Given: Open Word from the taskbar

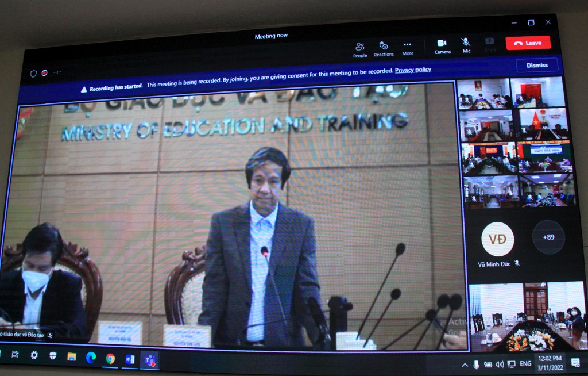Looking at the screenshot, I should 130,359.
